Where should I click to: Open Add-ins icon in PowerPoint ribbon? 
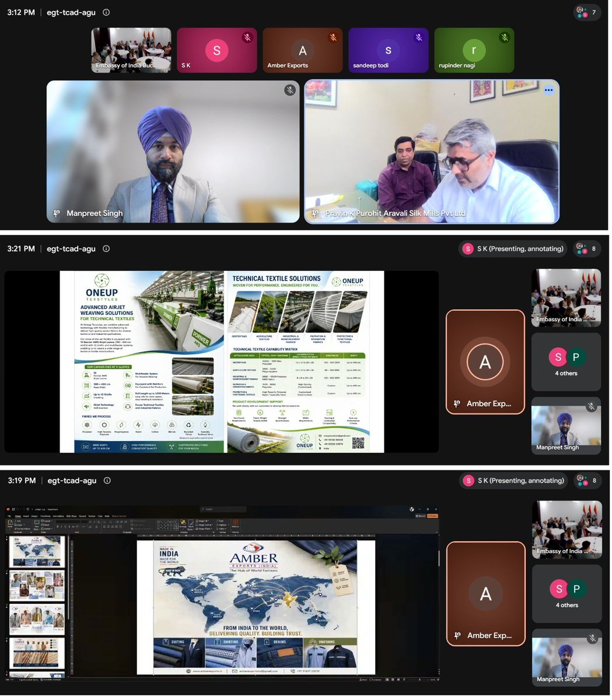[x=236, y=524]
